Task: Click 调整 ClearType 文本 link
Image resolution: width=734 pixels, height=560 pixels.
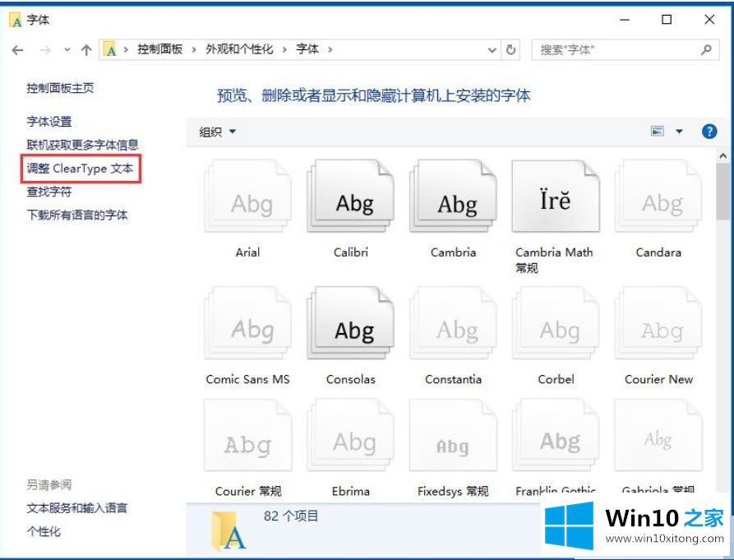Action: coord(80,169)
